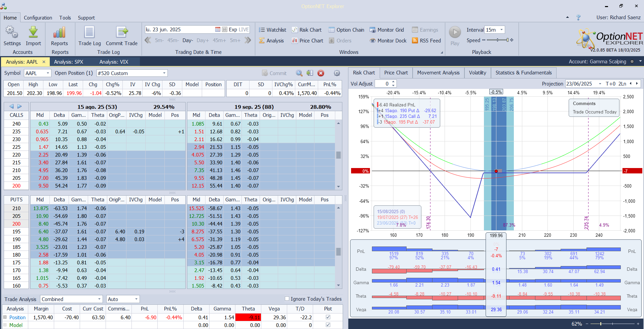Jump back with the double left arrows

(148, 40)
